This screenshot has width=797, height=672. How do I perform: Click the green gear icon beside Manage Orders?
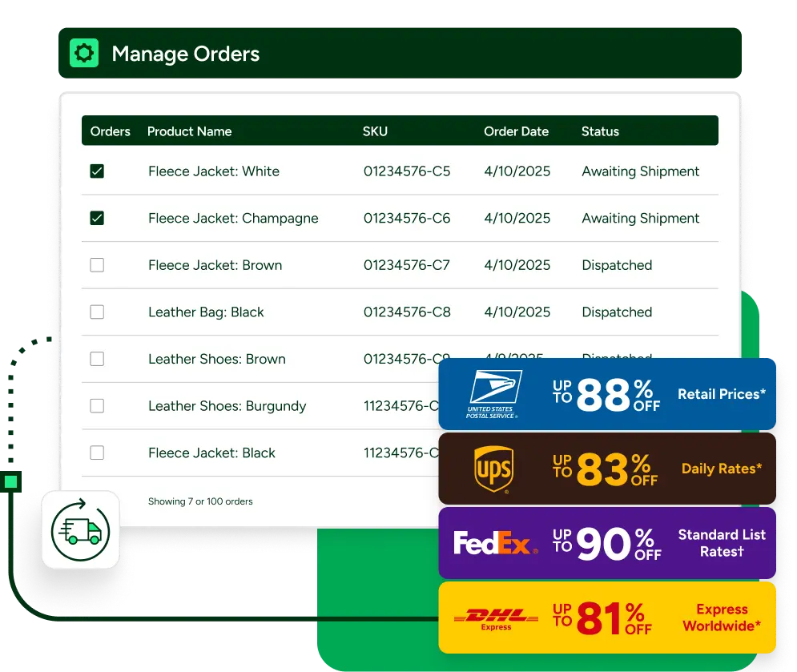pos(83,54)
